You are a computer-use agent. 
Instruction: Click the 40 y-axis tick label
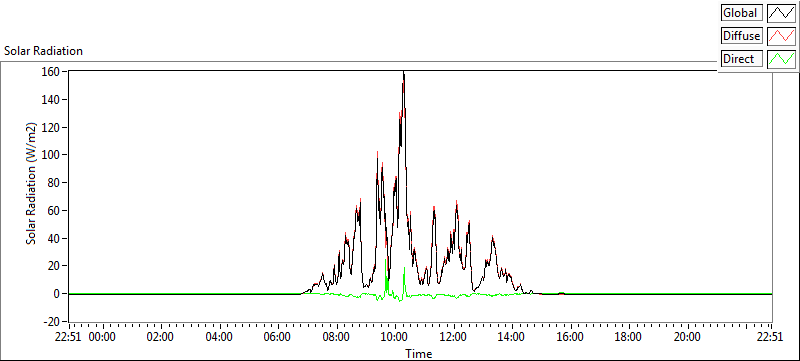coord(54,238)
